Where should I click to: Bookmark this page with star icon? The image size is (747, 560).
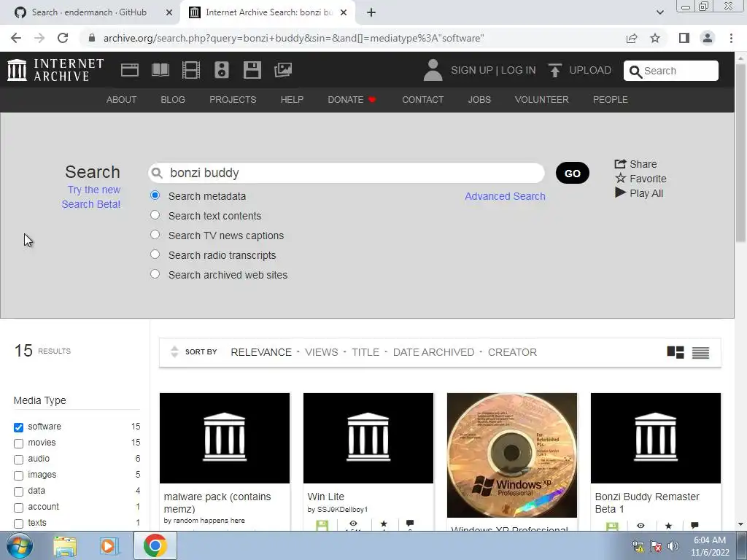point(655,38)
